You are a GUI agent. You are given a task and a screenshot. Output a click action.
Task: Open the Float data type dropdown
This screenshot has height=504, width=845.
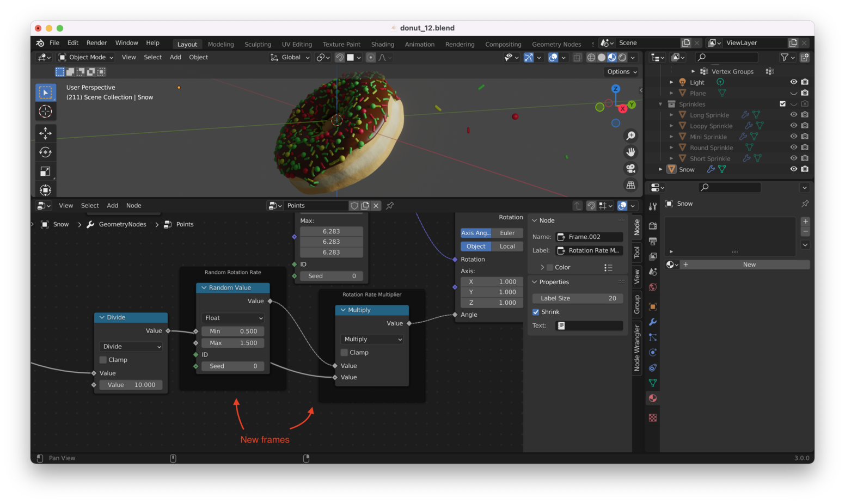tap(233, 318)
